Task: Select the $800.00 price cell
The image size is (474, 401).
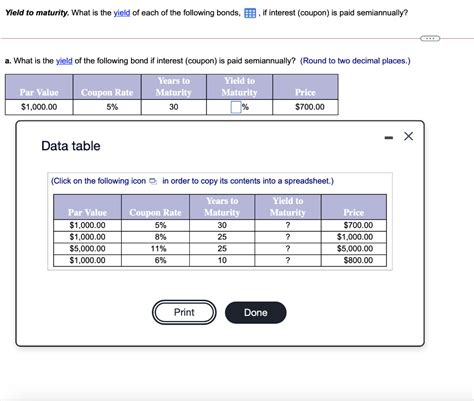Action: [354, 260]
